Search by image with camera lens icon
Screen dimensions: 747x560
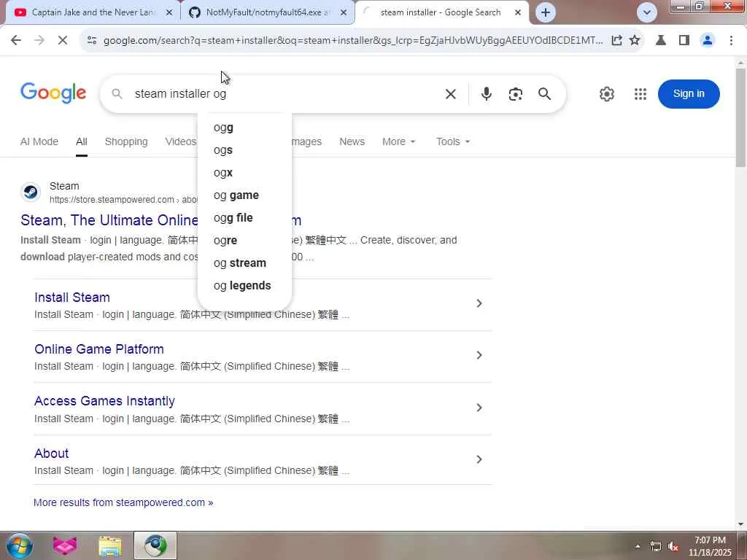[515, 94]
